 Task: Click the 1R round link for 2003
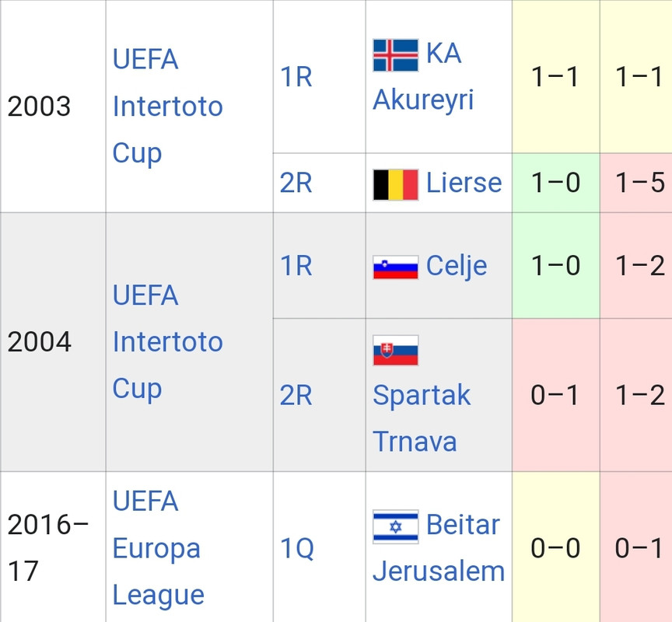pos(296,77)
